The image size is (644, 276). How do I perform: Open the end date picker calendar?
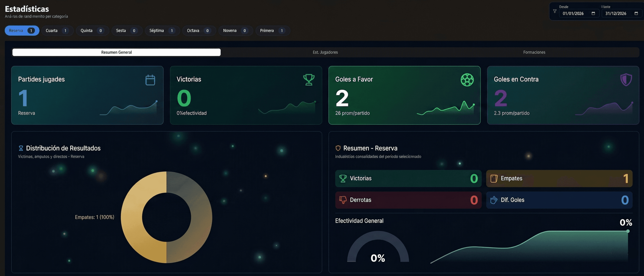click(x=636, y=13)
